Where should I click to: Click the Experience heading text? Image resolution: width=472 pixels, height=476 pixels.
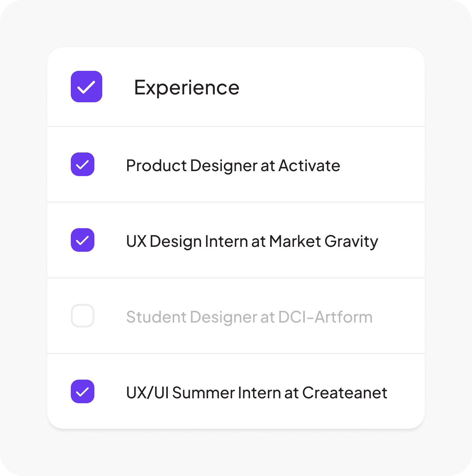(x=187, y=88)
